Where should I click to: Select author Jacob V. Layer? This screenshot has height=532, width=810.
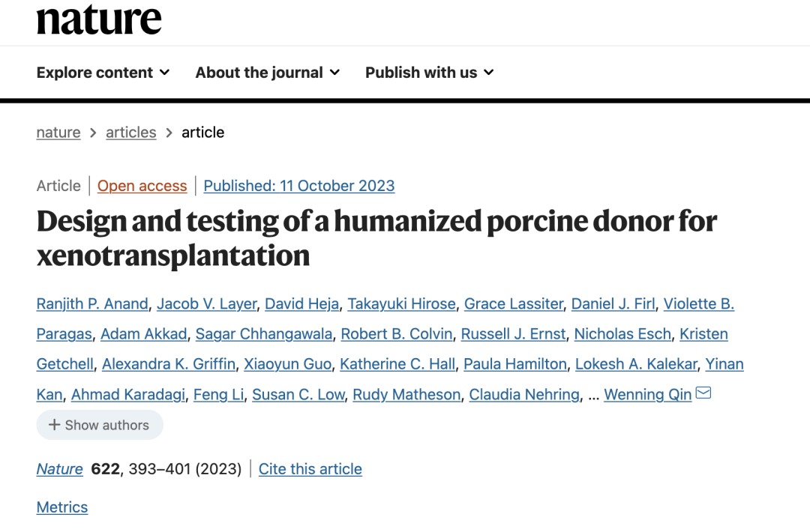(207, 304)
